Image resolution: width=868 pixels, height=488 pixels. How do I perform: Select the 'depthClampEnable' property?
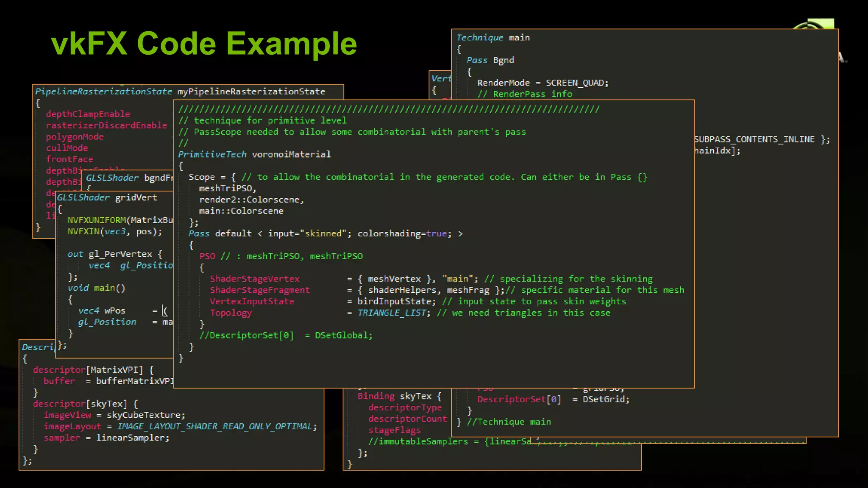click(88, 114)
